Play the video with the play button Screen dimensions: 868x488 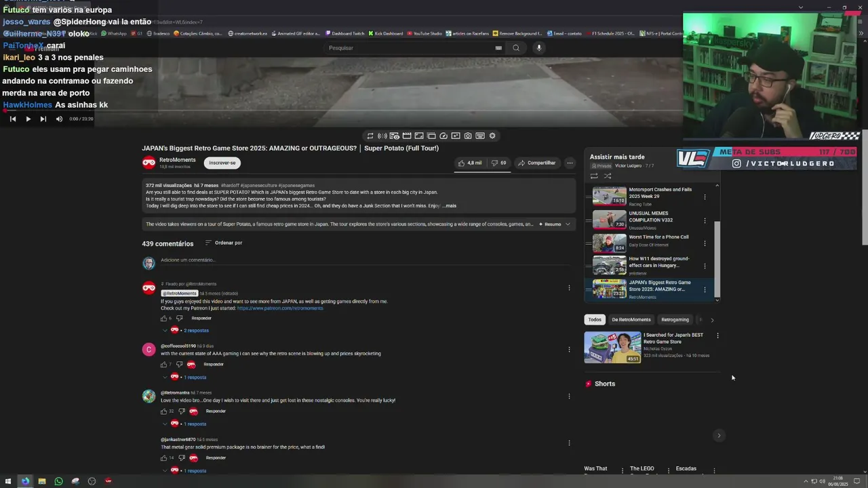coord(28,119)
